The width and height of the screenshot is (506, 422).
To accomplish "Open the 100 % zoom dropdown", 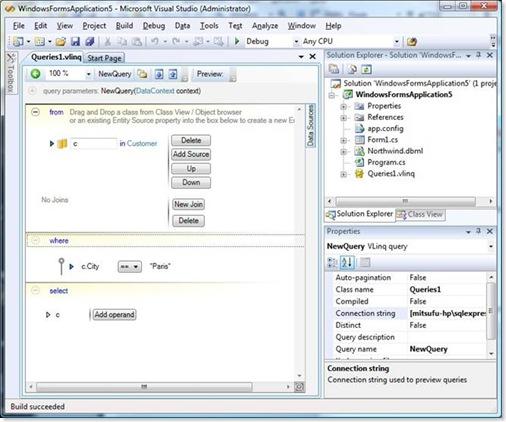I will click(88, 74).
